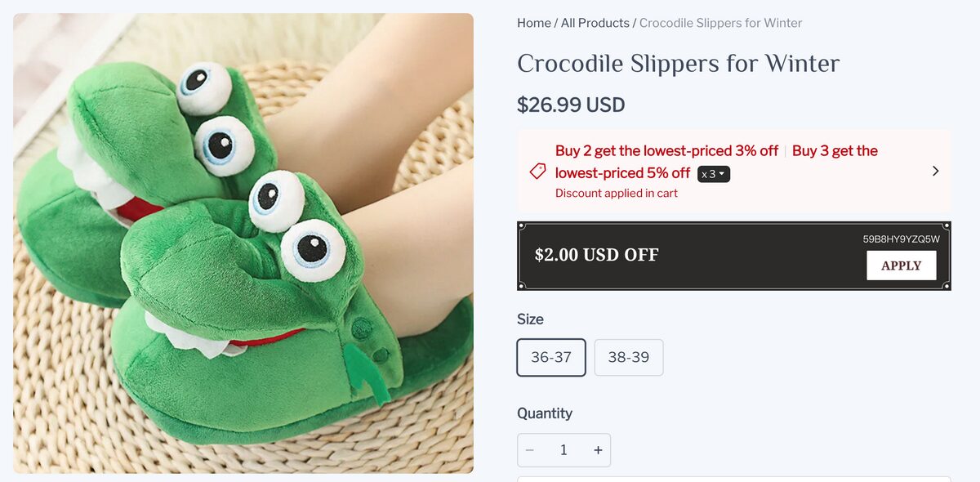Click the Buy 2 get 3% off offer
This screenshot has height=482, width=980.
(x=666, y=150)
